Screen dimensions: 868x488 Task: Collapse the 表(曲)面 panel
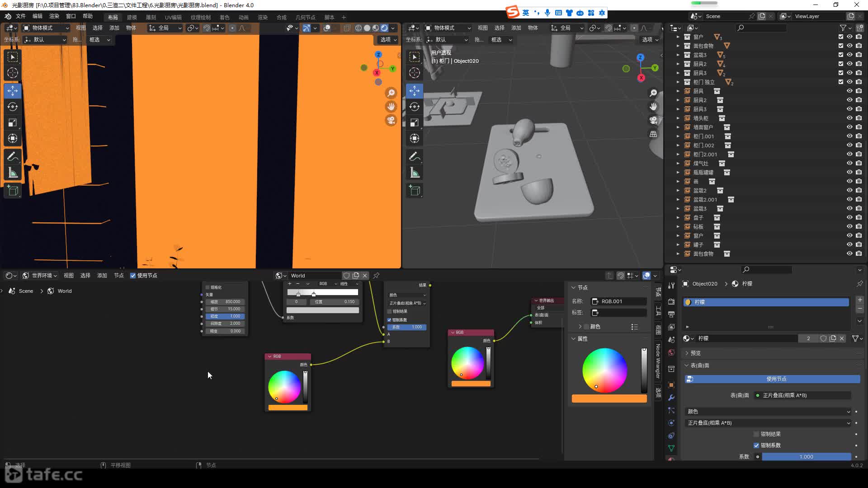coord(687,366)
